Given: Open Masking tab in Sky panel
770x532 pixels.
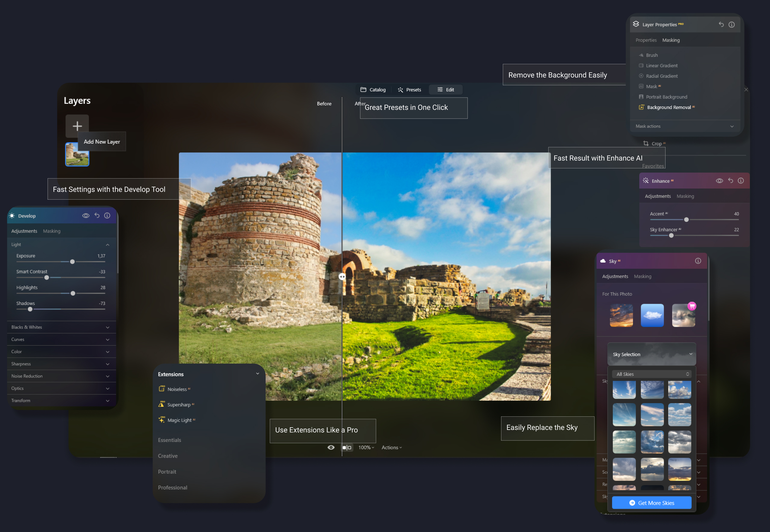Looking at the screenshot, I should tap(642, 276).
